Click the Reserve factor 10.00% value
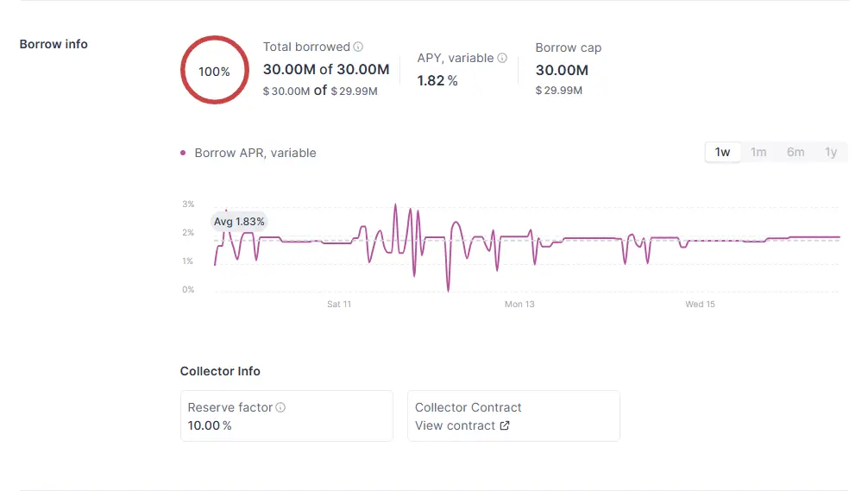 210,425
